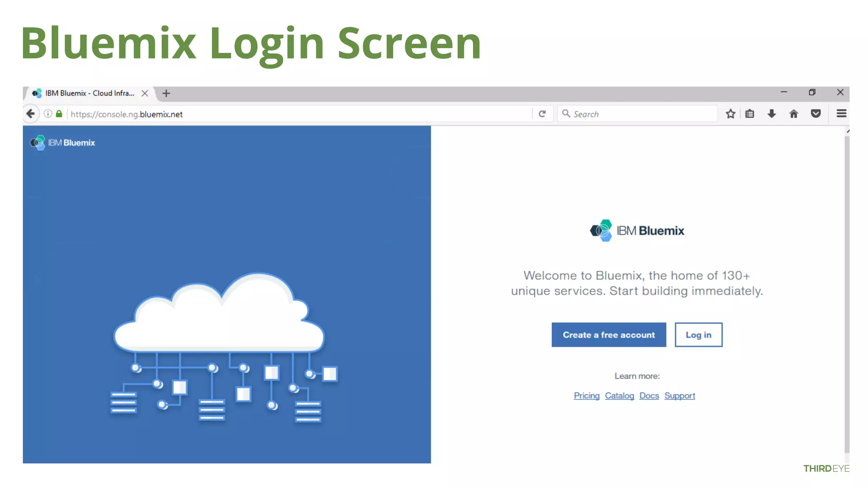Viewport: 868px width, 488px height.
Task: Click the 'Welcome to Bluemix' welcome text
Action: tap(637, 283)
